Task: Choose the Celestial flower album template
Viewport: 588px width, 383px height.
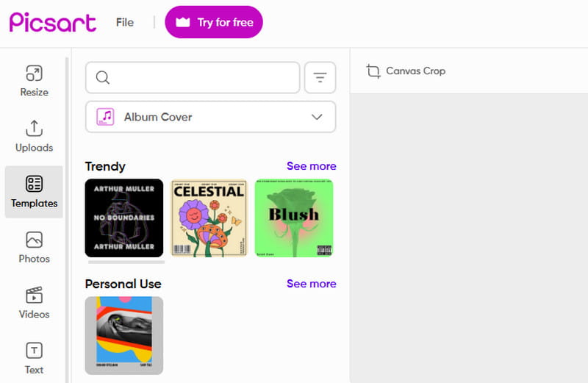Action: click(209, 218)
